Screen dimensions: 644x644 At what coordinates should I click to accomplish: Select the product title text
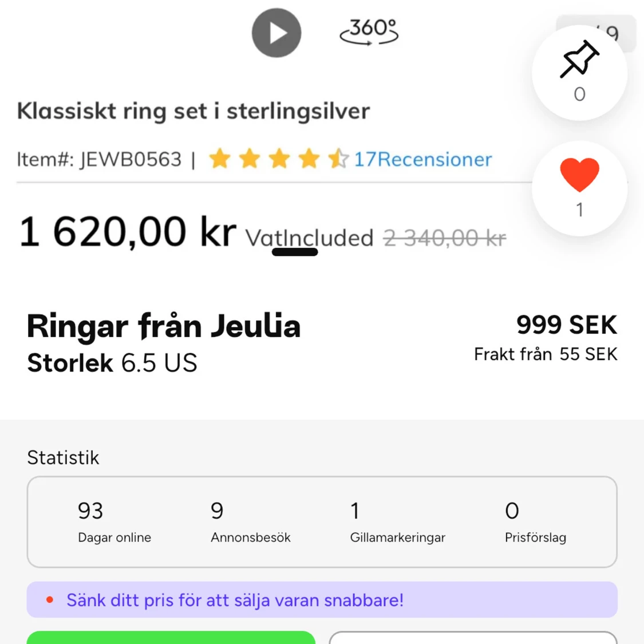point(193,111)
